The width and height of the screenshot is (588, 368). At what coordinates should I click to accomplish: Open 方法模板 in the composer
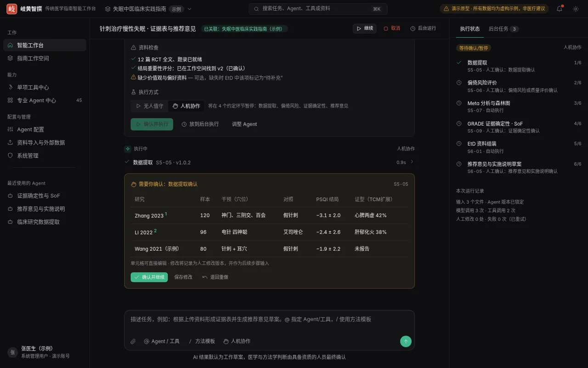point(202,341)
